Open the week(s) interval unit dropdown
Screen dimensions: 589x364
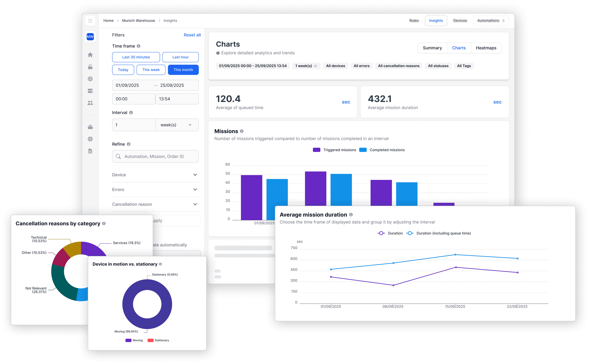177,125
